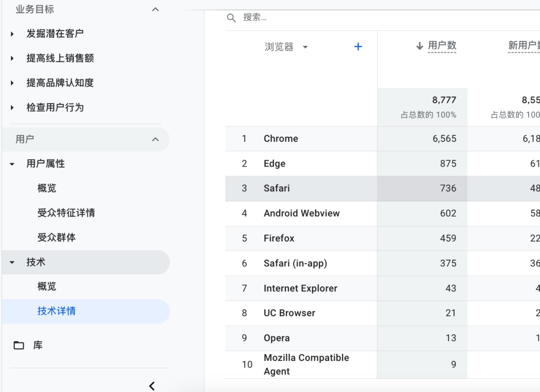Sort by the 用户数 column header

point(442,45)
